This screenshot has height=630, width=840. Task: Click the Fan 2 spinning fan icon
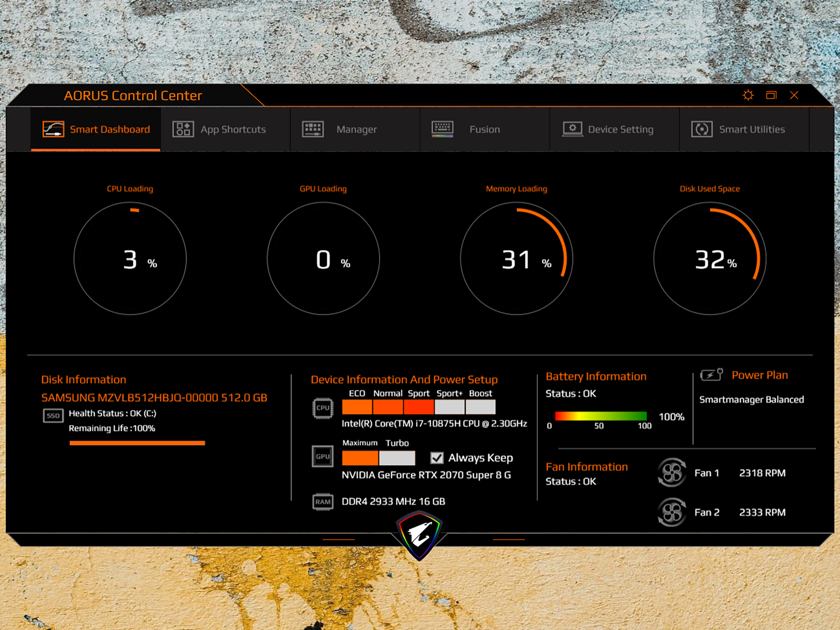click(x=672, y=512)
